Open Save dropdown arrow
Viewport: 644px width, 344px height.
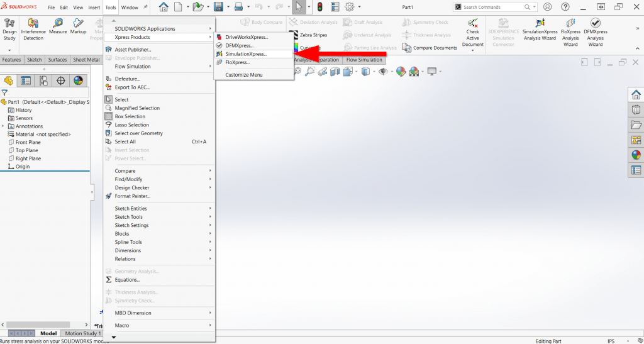[x=228, y=7]
